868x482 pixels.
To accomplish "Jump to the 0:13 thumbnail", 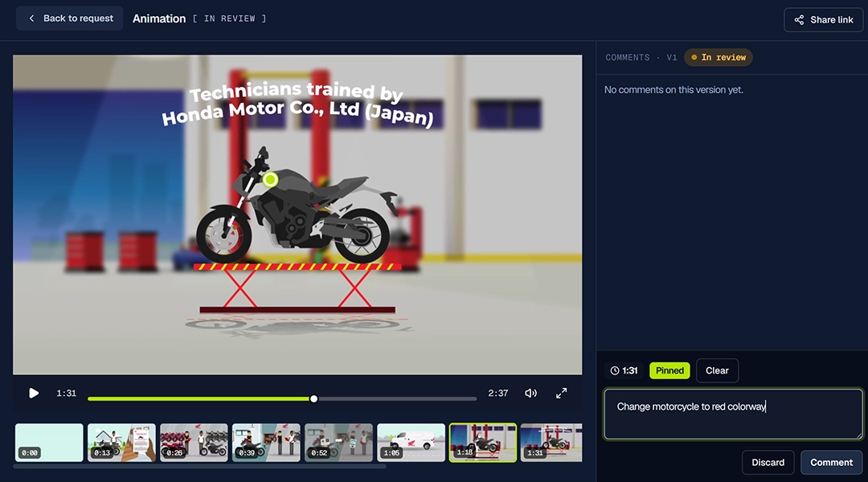I will [121, 442].
